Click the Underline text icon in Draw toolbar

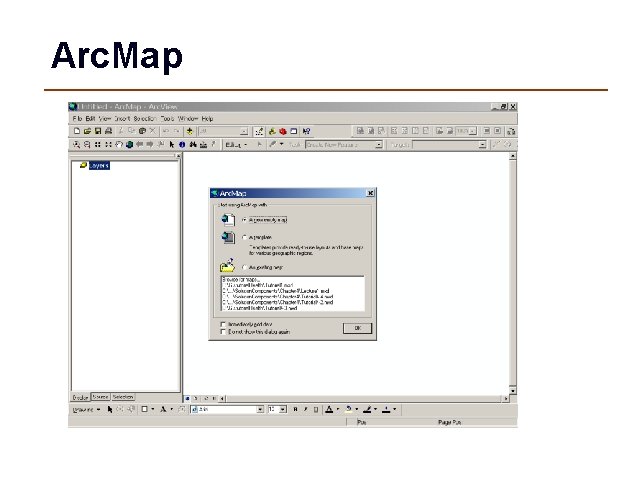tap(316, 409)
